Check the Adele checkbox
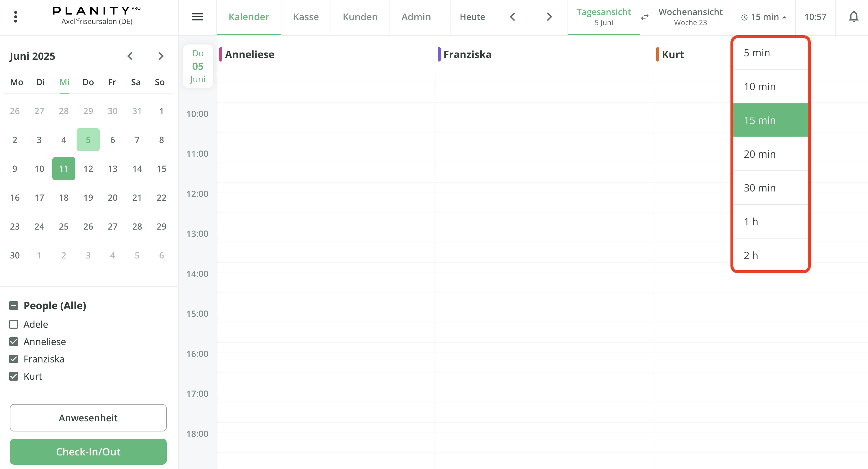 [x=14, y=324]
